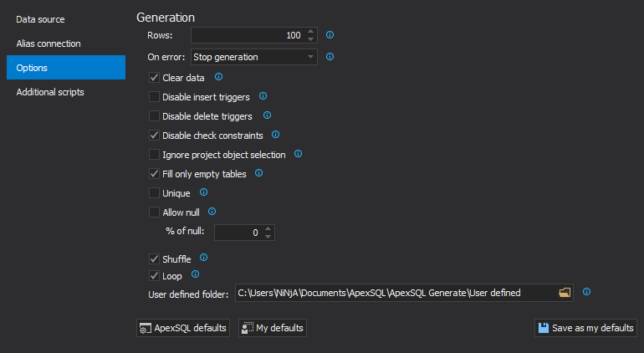Show info for Disable check constraints

[x=276, y=135]
